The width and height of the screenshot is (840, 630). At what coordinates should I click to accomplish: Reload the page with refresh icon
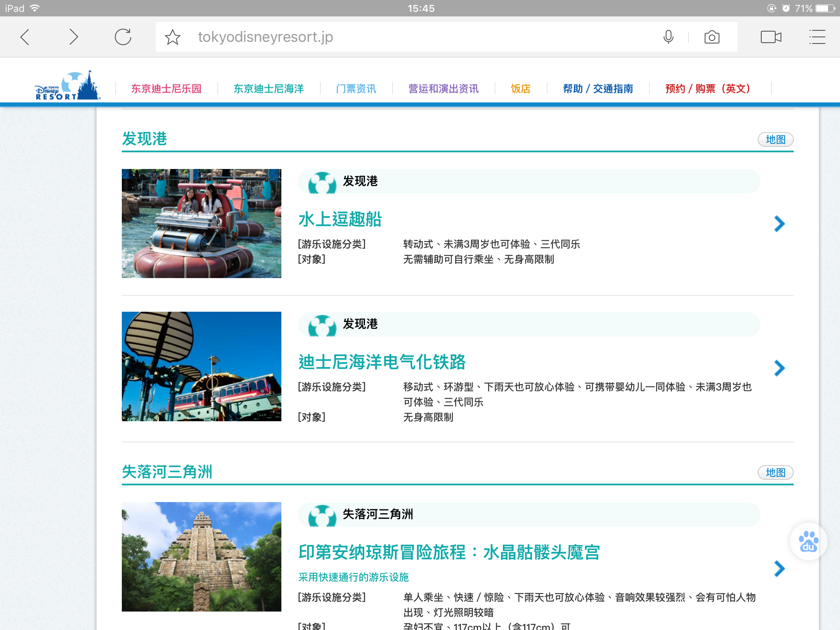[x=123, y=37]
